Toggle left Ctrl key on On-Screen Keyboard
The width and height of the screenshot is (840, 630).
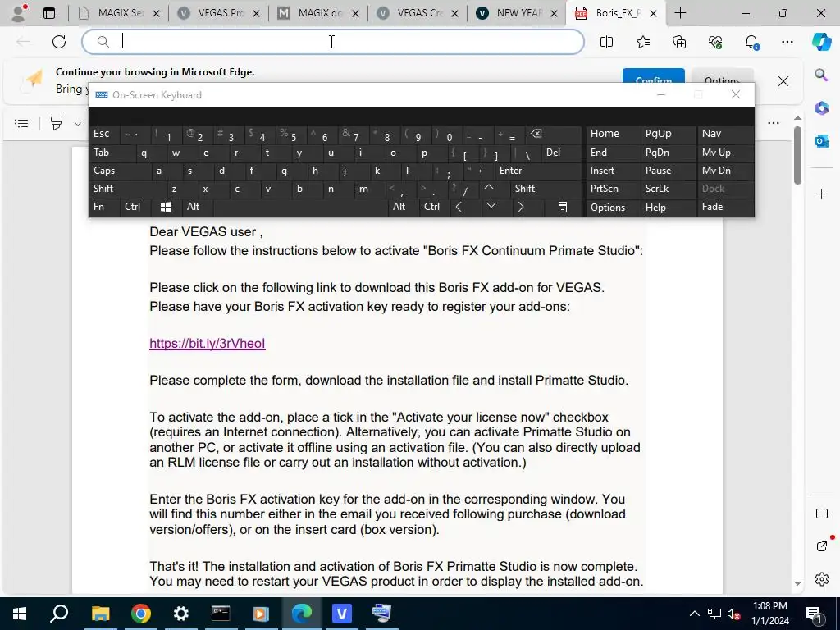click(x=136, y=207)
